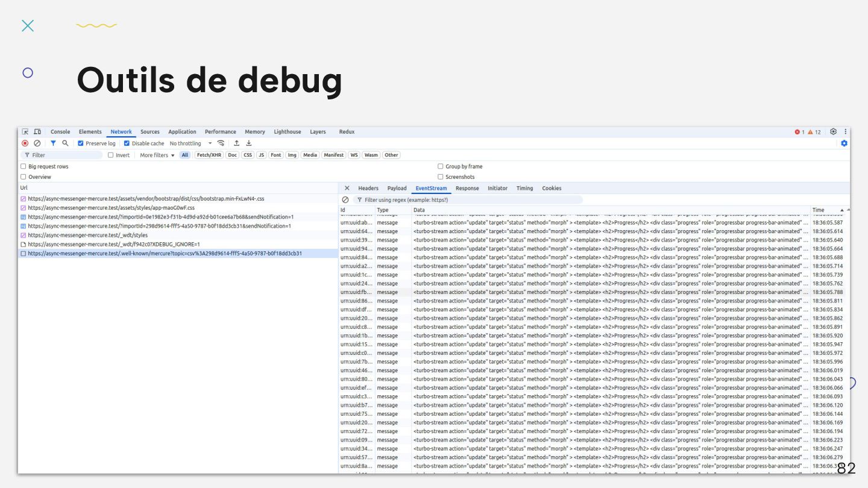Click the export HAR download icon
The image size is (868, 488).
point(249,143)
